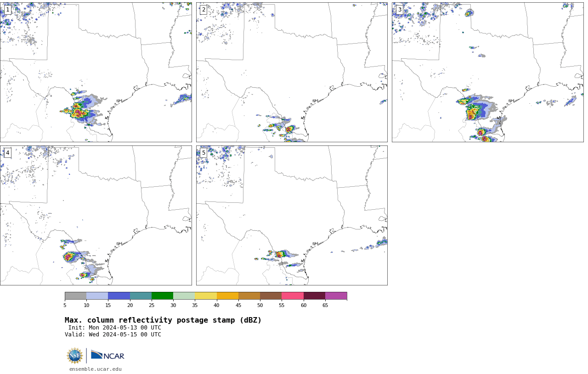The image size is (588, 374).
Task: Click the dark green 25-30 dBZ swatch
Action: 162,296
